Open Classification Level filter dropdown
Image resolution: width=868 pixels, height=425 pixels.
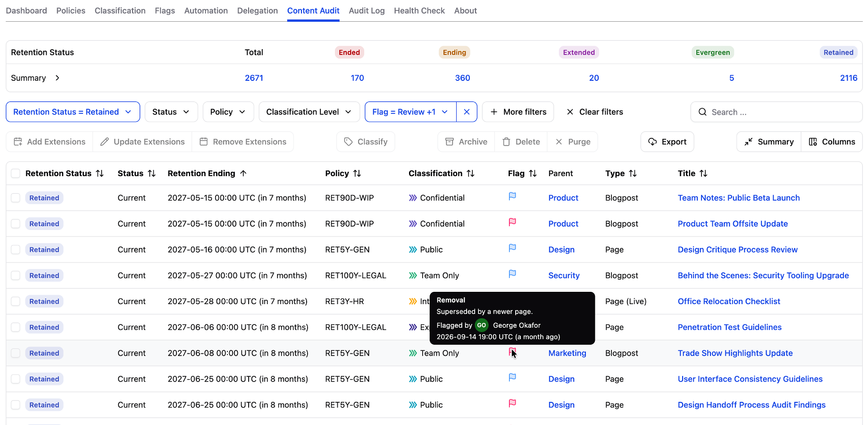tap(309, 112)
